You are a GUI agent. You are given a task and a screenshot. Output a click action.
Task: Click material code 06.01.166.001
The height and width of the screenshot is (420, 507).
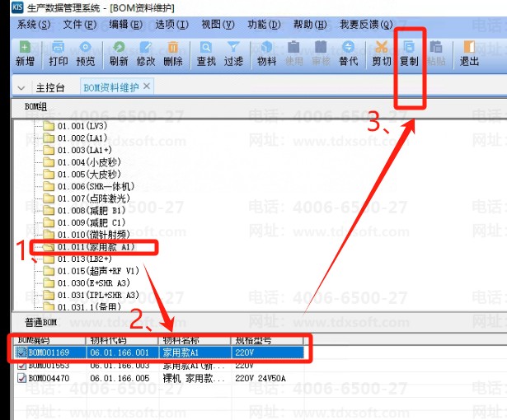[120, 352]
